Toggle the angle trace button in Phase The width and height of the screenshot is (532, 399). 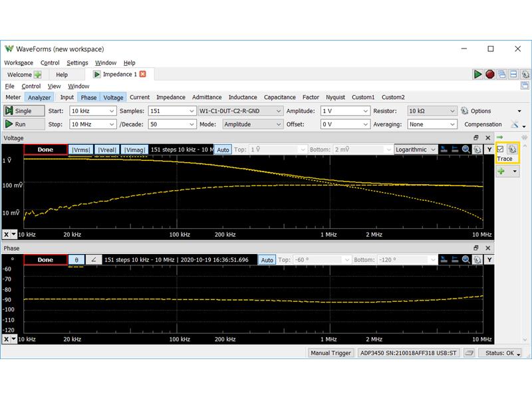[94, 260]
